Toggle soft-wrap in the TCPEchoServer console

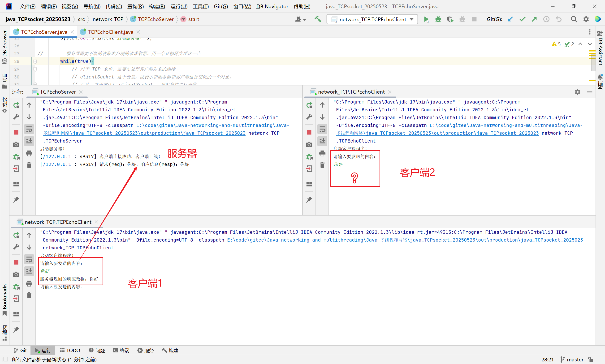(x=29, y=129)
